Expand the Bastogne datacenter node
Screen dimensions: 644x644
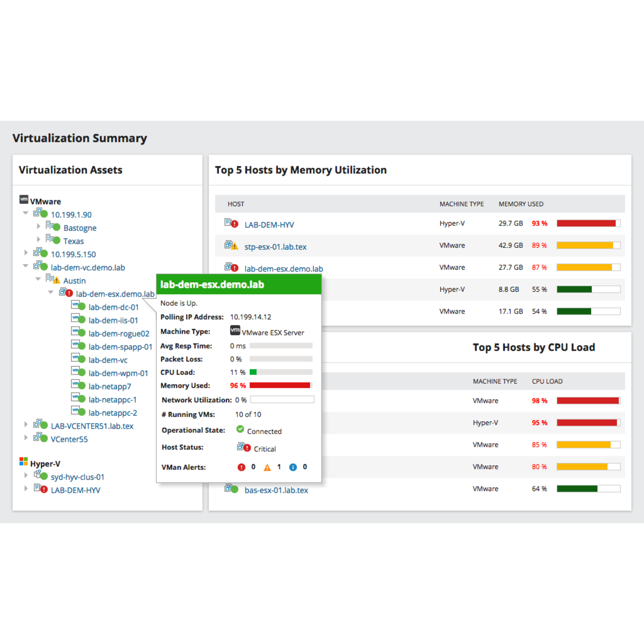[x=39, y=226]
